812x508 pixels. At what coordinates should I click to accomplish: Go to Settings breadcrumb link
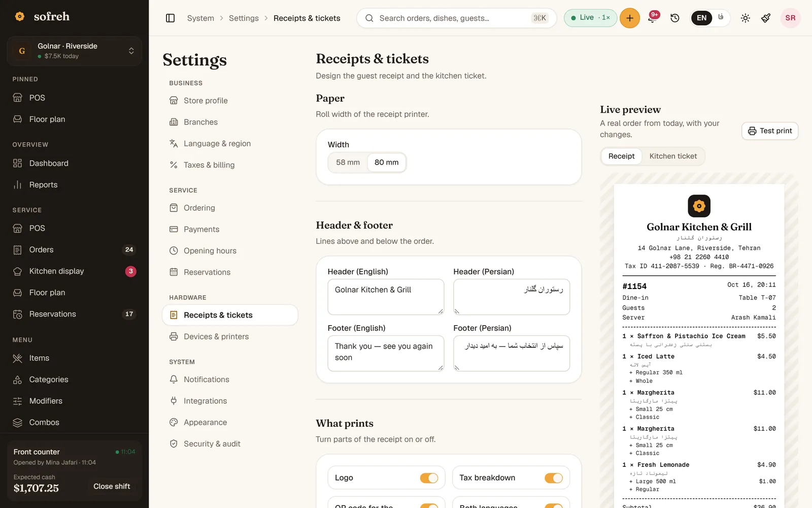point(244,18)
